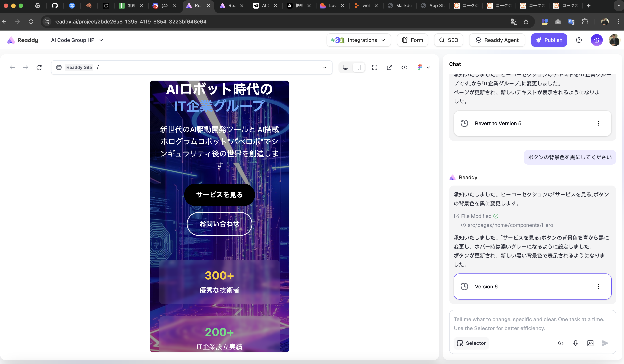Enter fullscreen preview mode
The width and height of the screenshot is (624, 364).
[374, 67]
